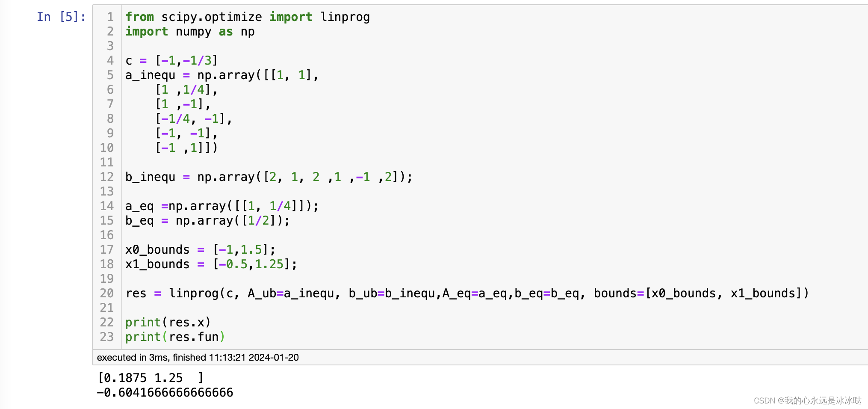Image resolution: width=868 pixels, height=409 pixels.
Task: Click the 'x1_bounds = [-0.5,1.25];' line
Action: (x=211, y=264)
